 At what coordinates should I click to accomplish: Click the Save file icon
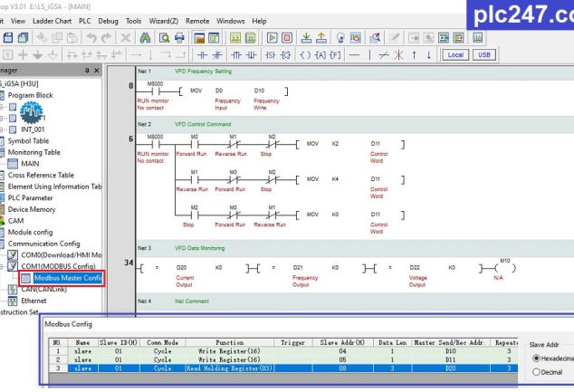[8, 38]
